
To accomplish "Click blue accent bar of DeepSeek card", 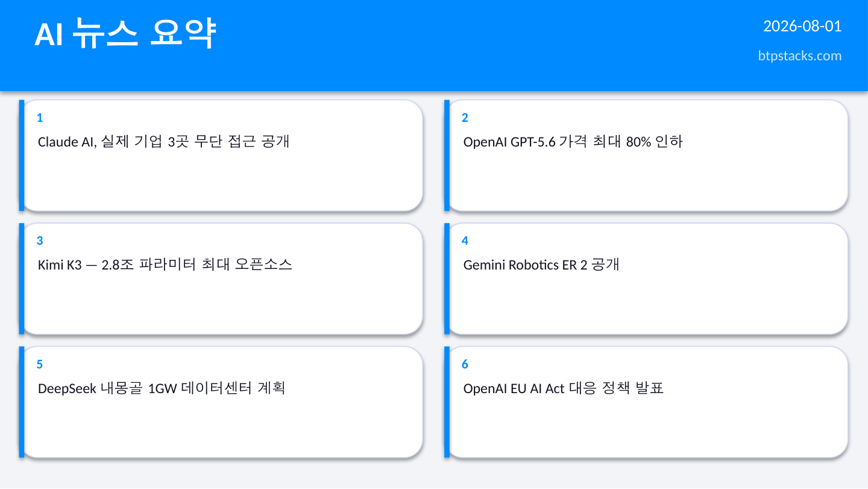I will (x=22, y=402).
